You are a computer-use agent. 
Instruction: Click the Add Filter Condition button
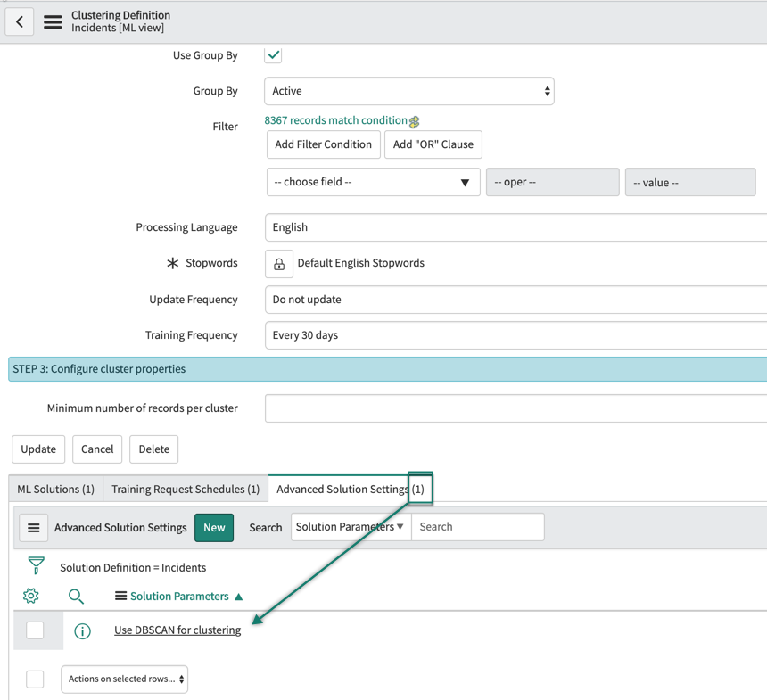324,144
